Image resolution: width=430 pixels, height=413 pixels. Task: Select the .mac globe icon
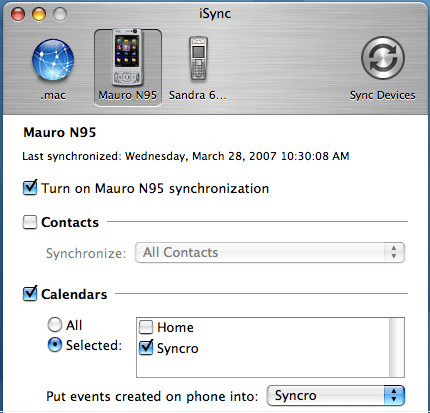click(x=53, y=59)
